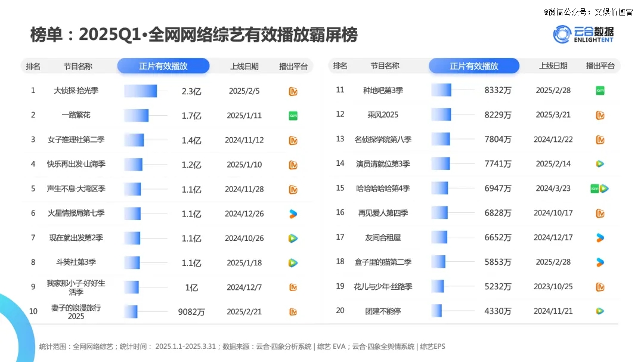Click the play-count bar for 大侦探·拾光季
This screenshot has height=362, width=644.
pyautogui.click(x=141, y=91)
